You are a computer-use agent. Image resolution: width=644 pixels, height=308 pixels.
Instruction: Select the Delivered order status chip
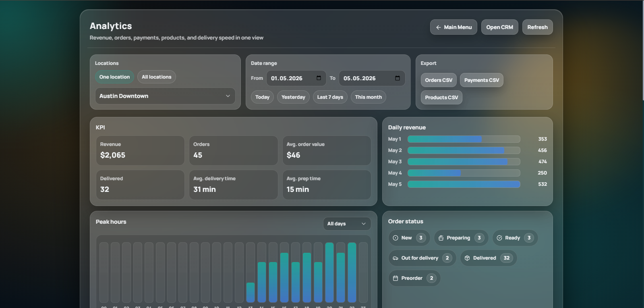tap(489, 258)
